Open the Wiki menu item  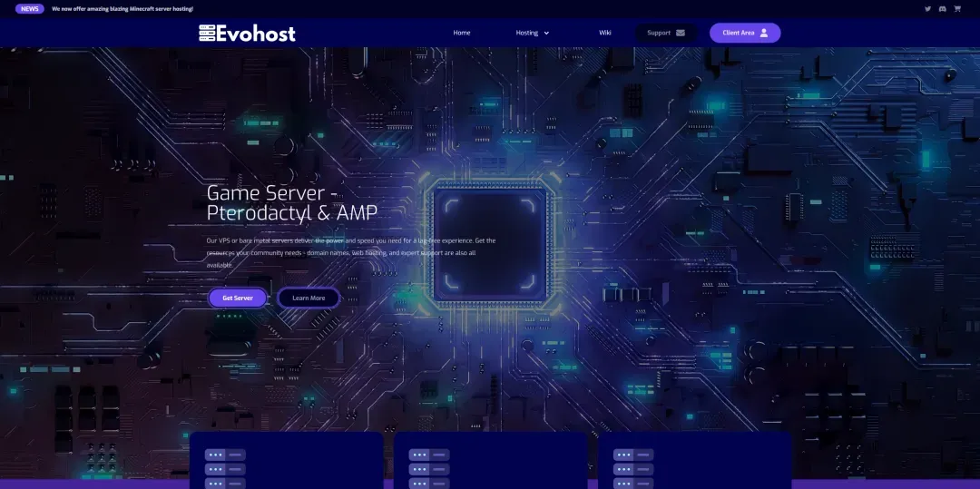click(x=605, y=33)
